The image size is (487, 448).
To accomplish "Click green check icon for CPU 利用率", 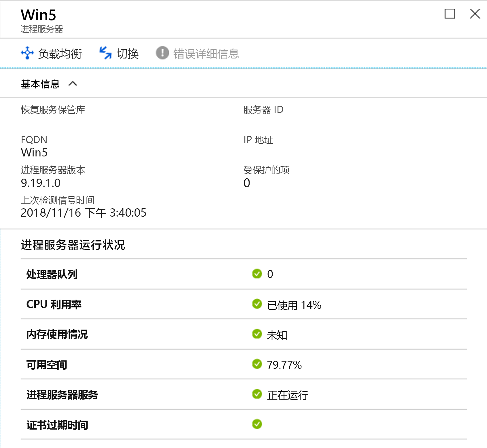I will [257, 304].
